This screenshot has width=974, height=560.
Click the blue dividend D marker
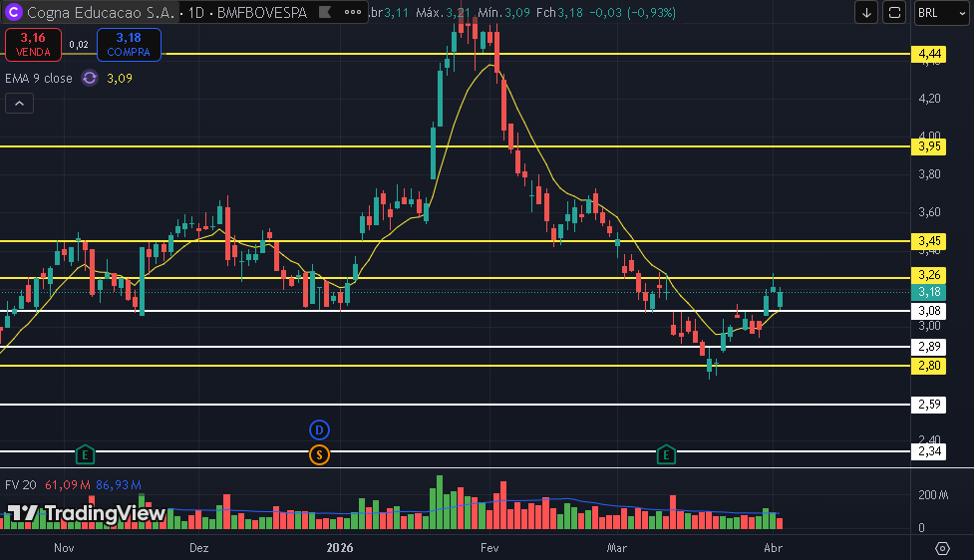319,429
